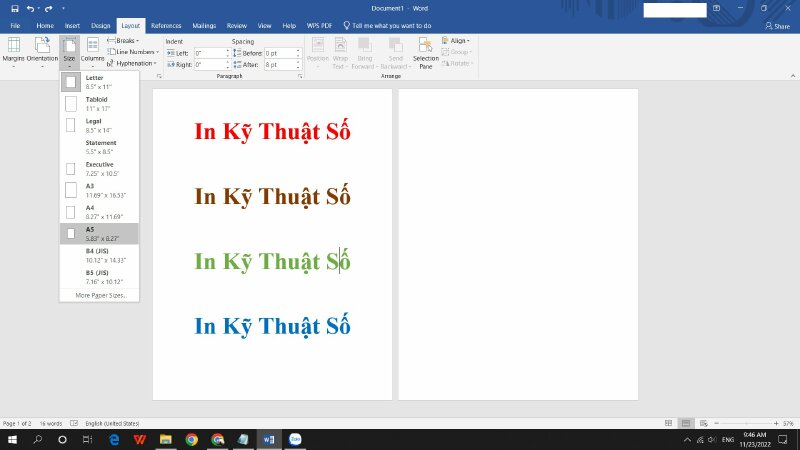Switch to the WPS PDF tab

(319, 26)
